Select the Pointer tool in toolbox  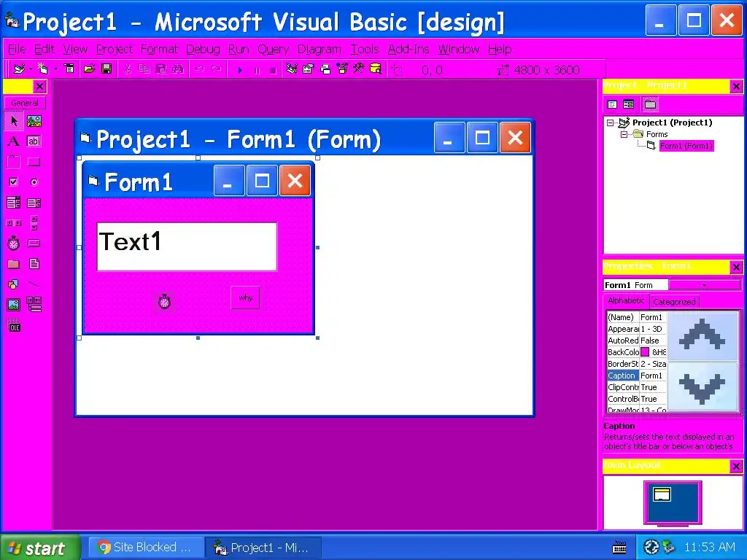tap(14, 121)
